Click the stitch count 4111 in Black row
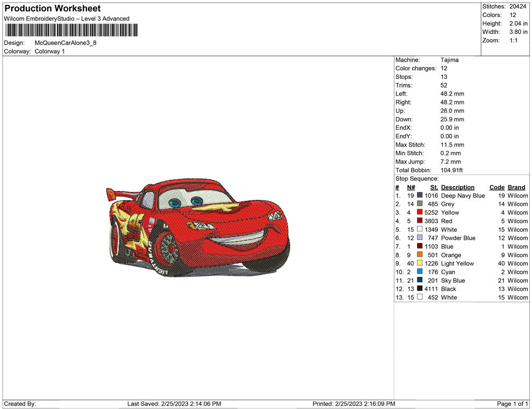The height and width of the screenshot is (409, 532). pyautogui.click(x=431, y=289)
